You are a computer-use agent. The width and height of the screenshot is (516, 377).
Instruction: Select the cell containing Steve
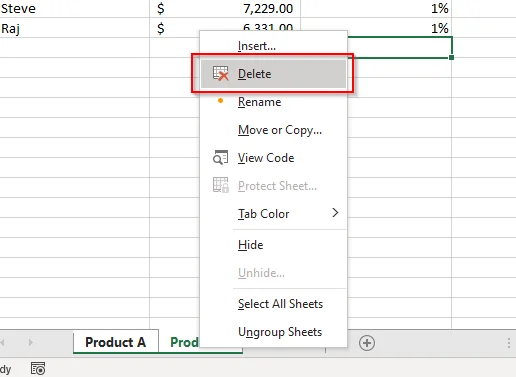point(75,9)
